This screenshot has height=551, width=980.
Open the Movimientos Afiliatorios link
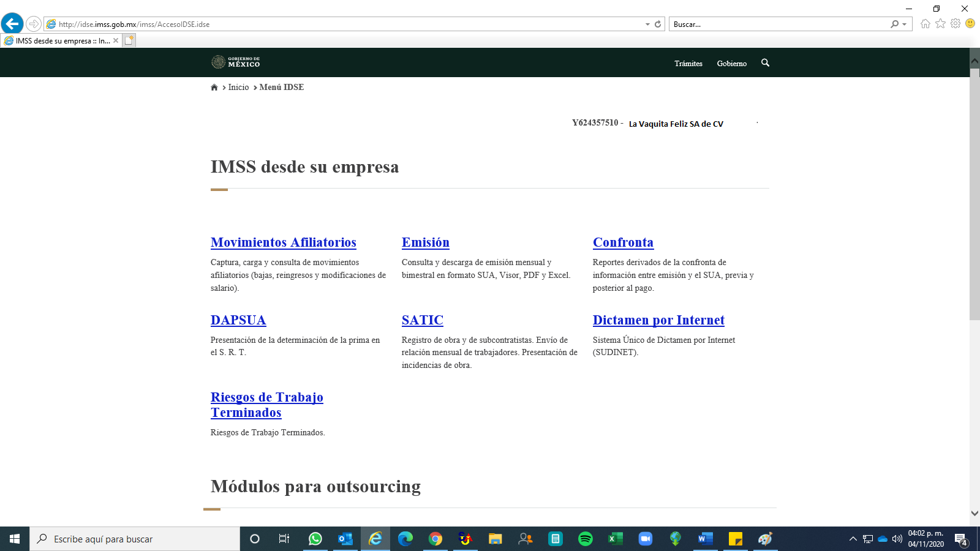pyautogui.click(x=283, y=242)
